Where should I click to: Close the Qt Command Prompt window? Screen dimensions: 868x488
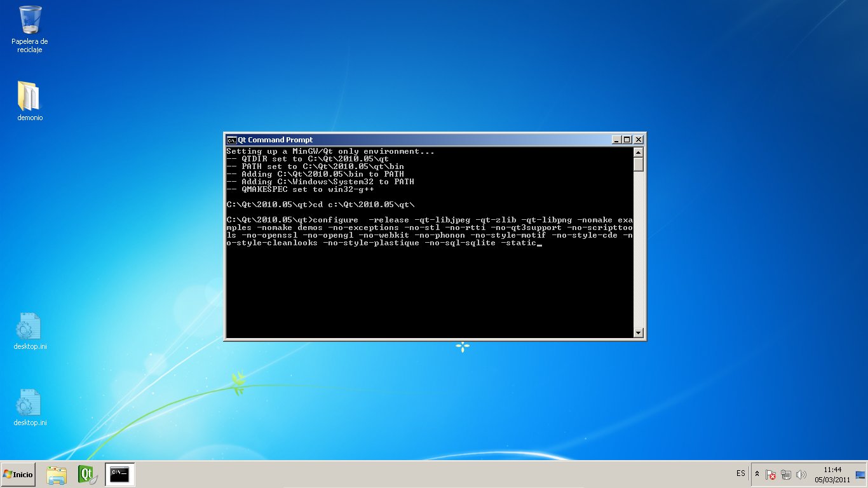coord(639,140)
